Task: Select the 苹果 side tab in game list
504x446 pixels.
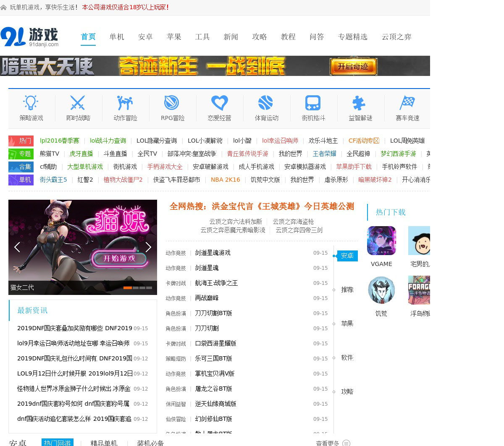Action: tap(347, 323)
